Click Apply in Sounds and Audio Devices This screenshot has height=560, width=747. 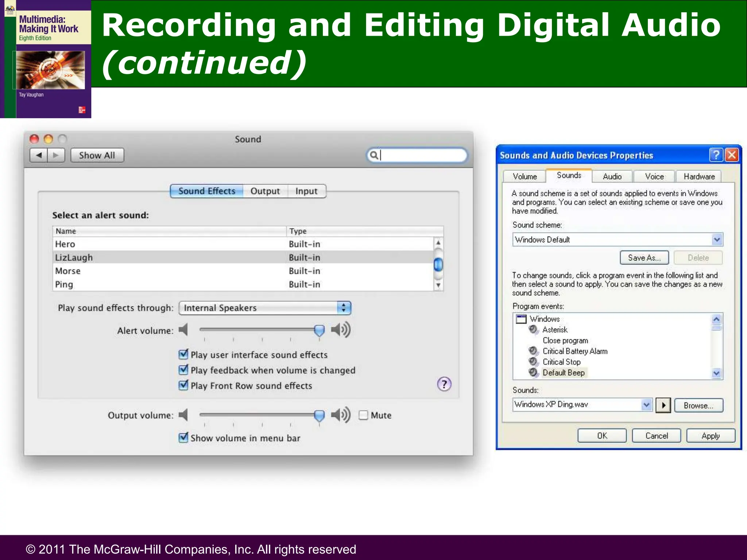coord(711,436)
